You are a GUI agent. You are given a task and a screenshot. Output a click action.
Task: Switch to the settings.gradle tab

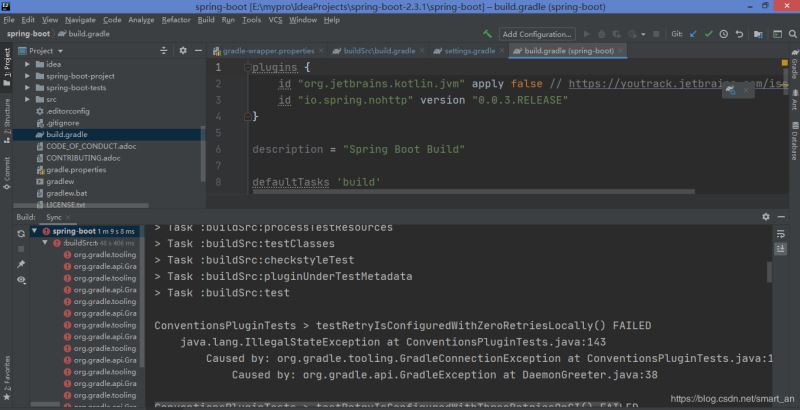click(x=470, y=50)
